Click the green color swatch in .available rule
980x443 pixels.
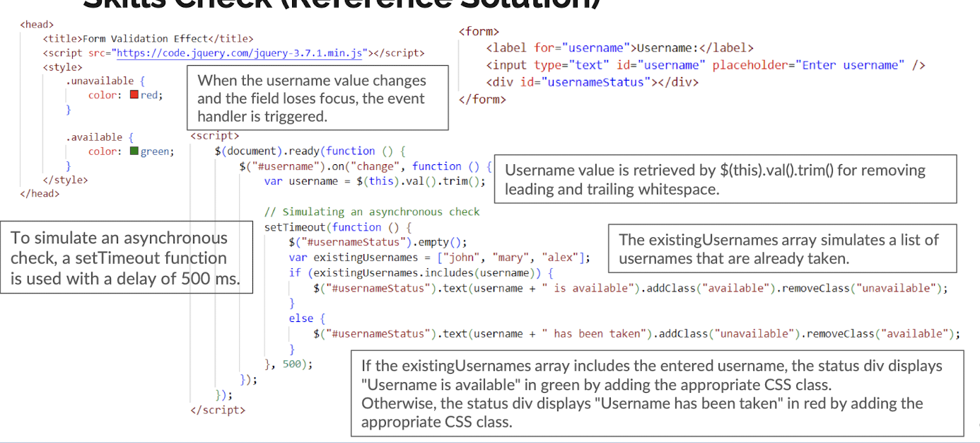134,151
